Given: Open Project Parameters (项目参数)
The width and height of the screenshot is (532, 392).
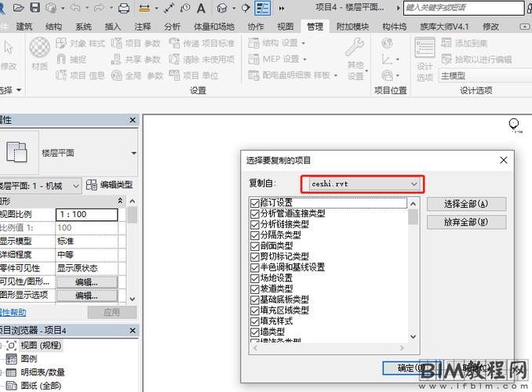Looking at the screenshot, I should pos(136,43).
